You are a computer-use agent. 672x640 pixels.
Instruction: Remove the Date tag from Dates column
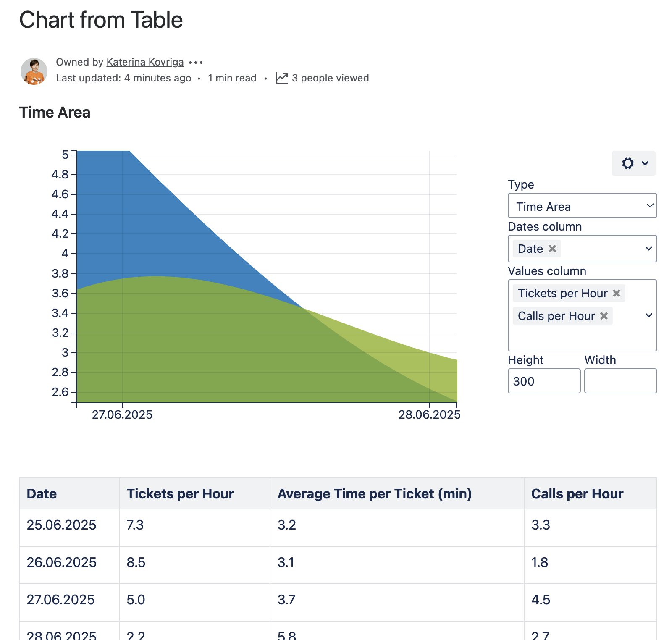[552, 249]
